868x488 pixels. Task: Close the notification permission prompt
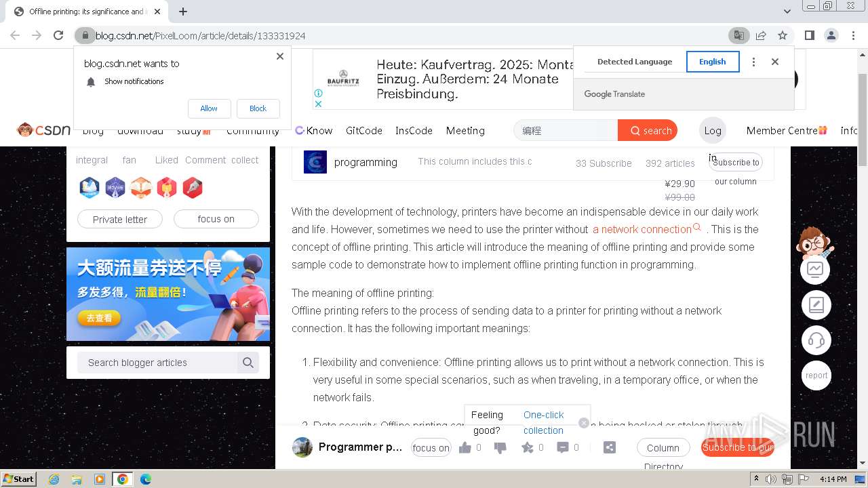(x=280, y=56)
